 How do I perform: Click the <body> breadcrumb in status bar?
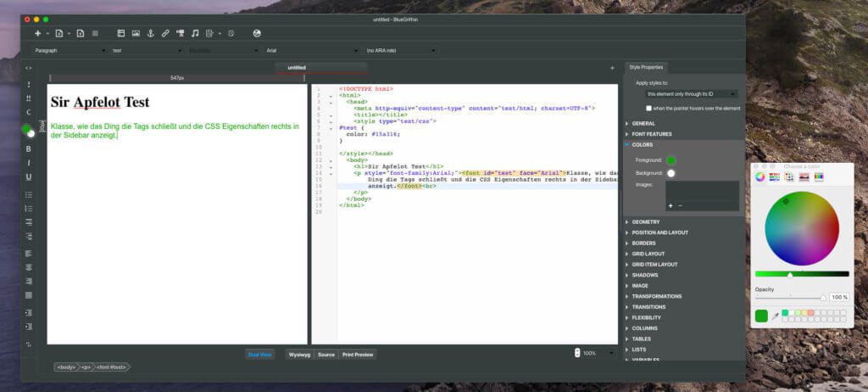66,367
